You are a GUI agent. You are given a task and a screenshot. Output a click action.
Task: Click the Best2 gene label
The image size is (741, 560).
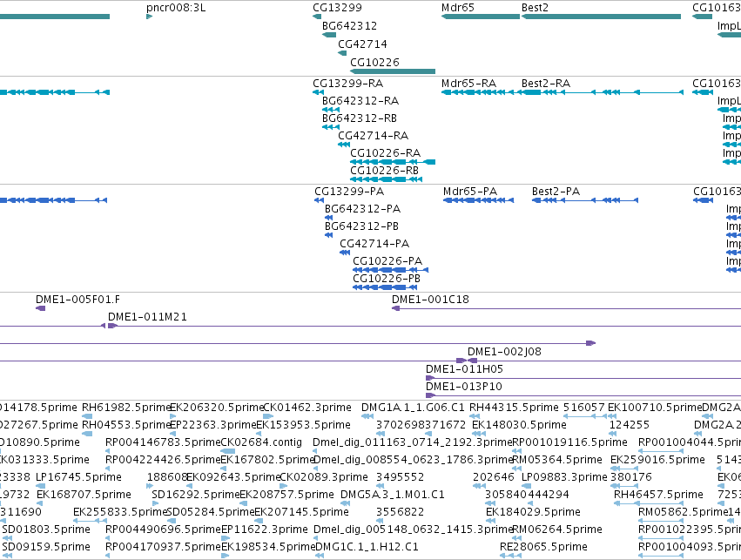point(535,8)
